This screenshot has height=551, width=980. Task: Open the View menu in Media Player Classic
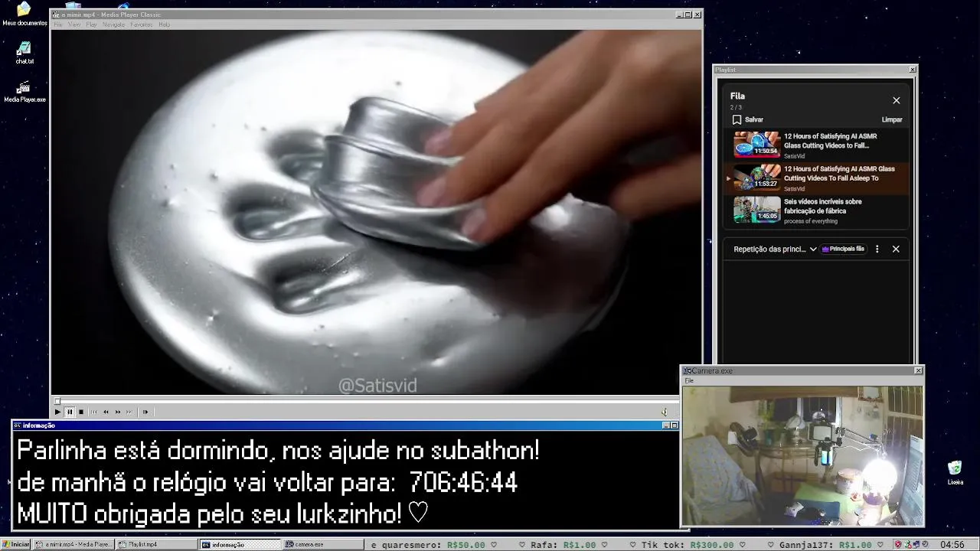pos(74,24)
